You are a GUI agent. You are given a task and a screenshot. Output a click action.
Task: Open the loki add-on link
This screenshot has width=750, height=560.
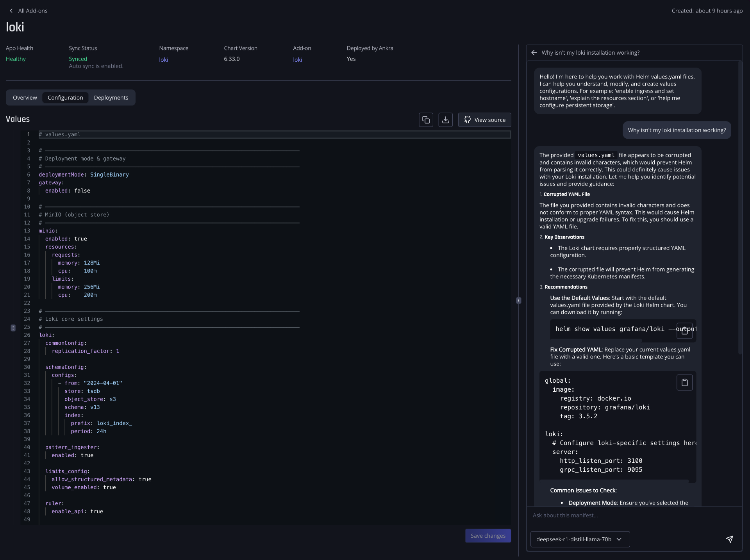coord(297,60)
